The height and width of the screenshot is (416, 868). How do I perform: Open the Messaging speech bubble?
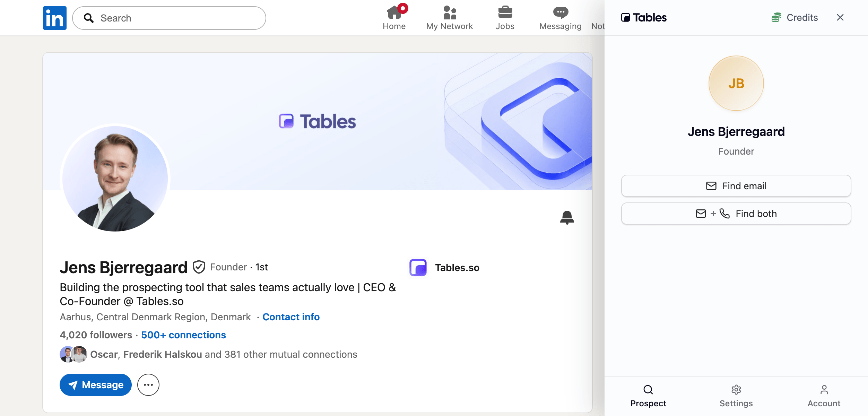561,17
